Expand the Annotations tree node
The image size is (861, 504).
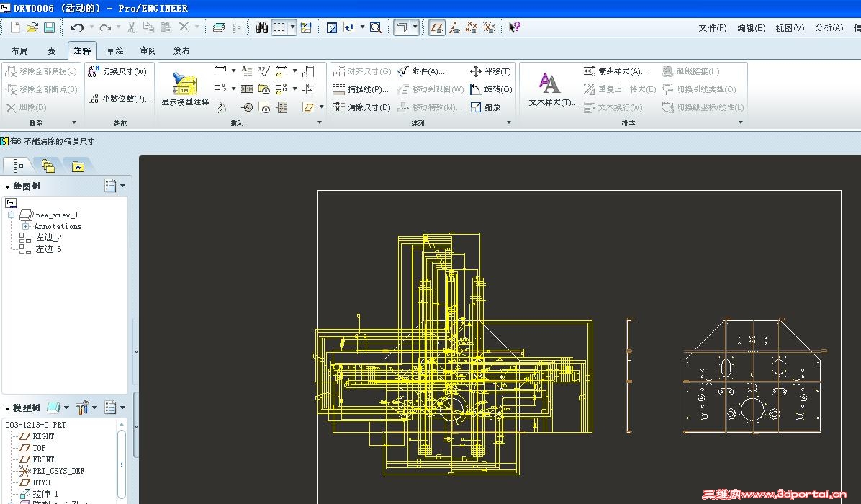click(x=25, y=226)
